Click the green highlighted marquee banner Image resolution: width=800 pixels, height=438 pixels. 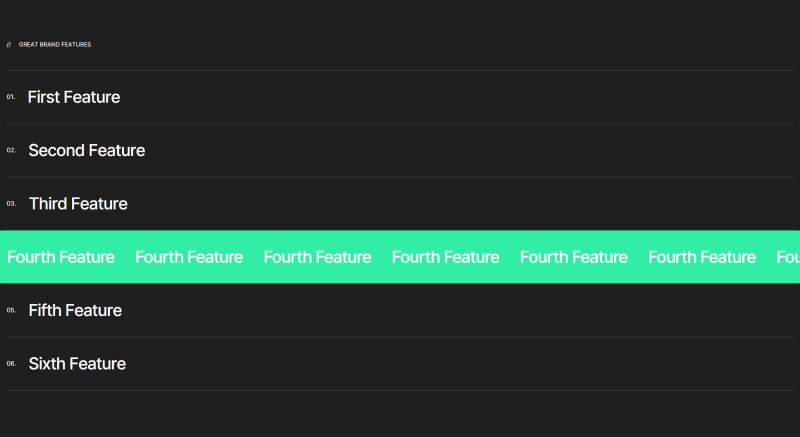click(400, 273)
